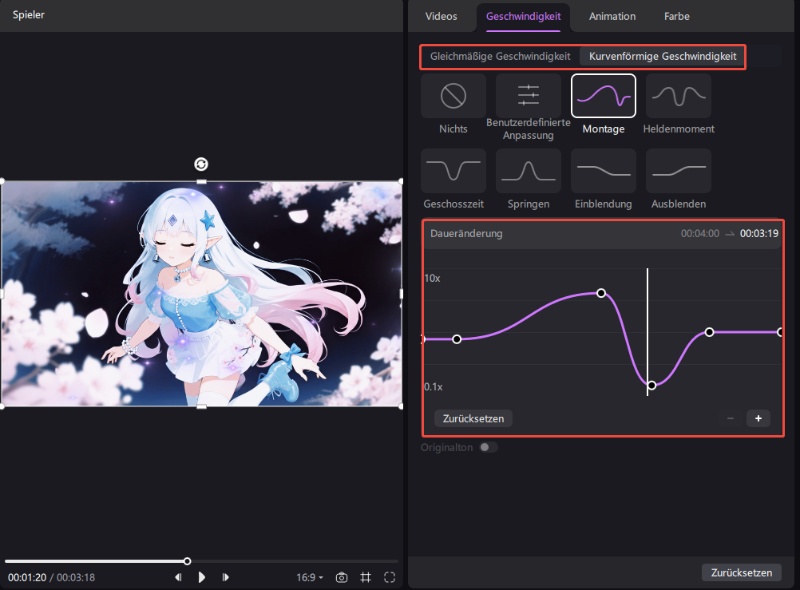Click the player progress bar handle
This screenshot has height=590, width=800.
[x=187, y=561]
